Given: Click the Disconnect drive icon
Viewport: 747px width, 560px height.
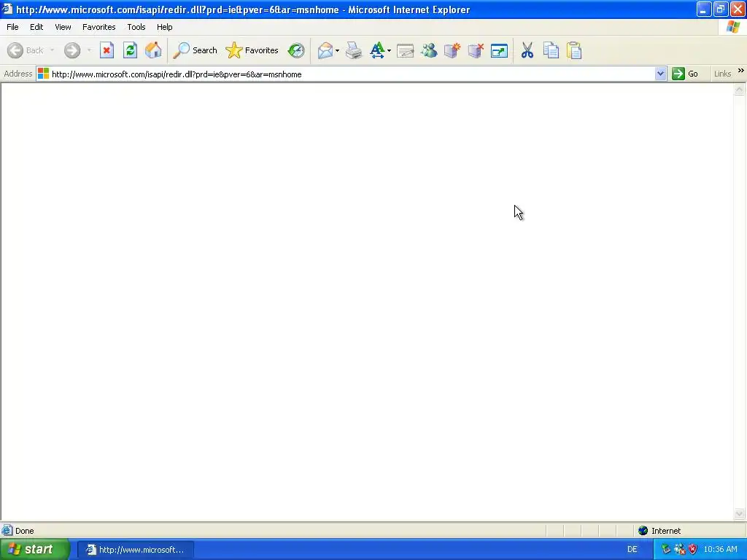Looking at the screenshot, I should pyautogui.click(x=476, y=50).
